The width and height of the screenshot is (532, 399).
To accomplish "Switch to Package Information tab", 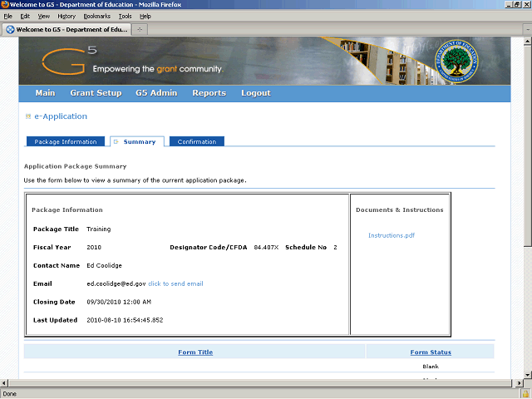I will 66,141.
